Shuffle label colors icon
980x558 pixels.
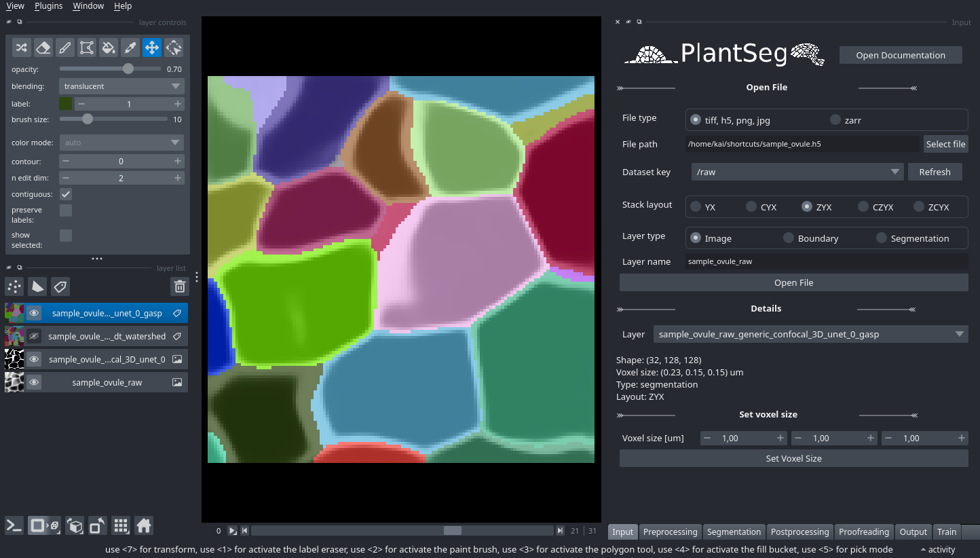22,47
